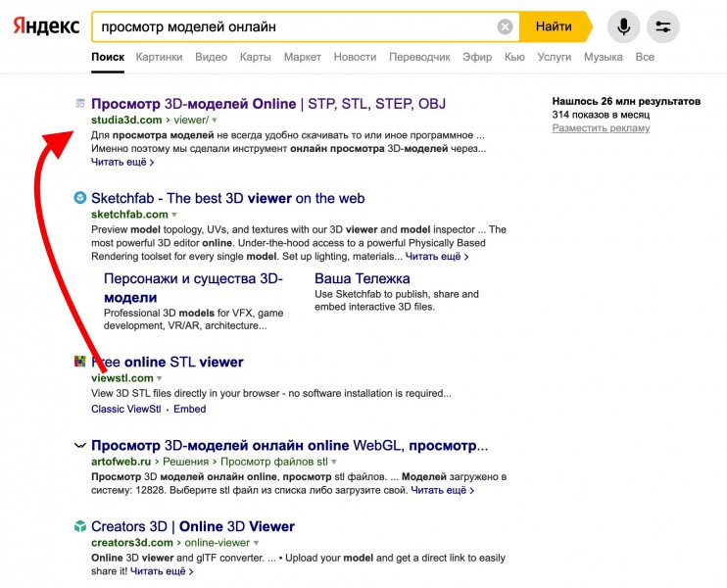Open the Free online STL viewer result
This screenshot has height=588, width=727.
(168, 362)
